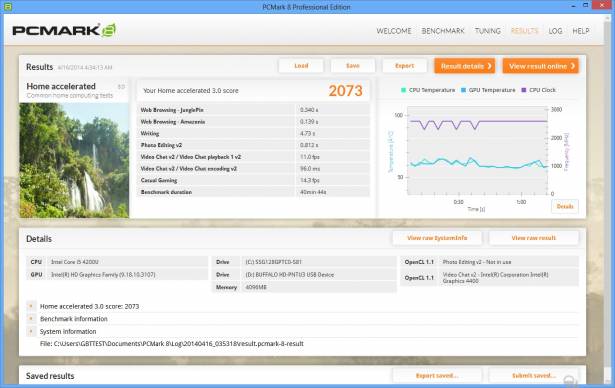Expand System information section
The height and width of the screenshot is (388, 615).
[x=31, y=331]
